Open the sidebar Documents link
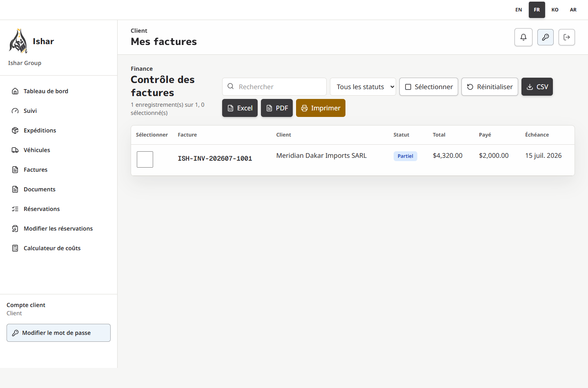 point(58,189)
